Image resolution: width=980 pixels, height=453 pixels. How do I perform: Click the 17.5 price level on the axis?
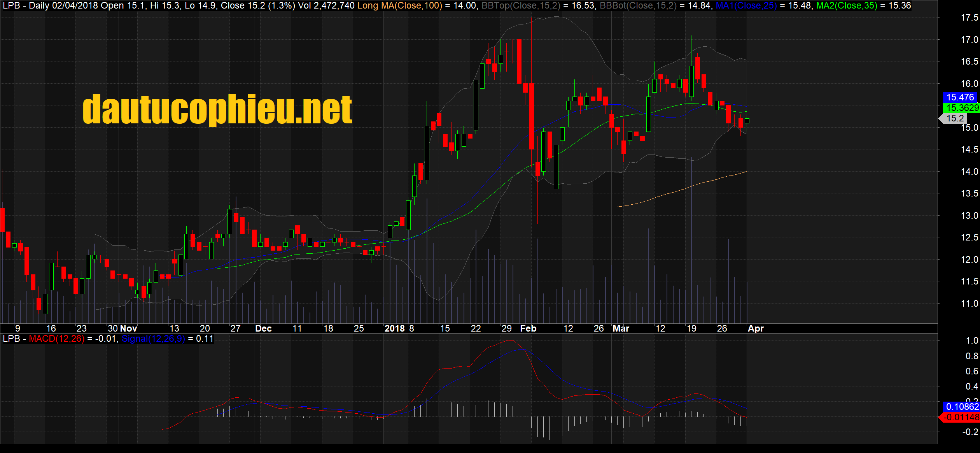click(969, 18)
